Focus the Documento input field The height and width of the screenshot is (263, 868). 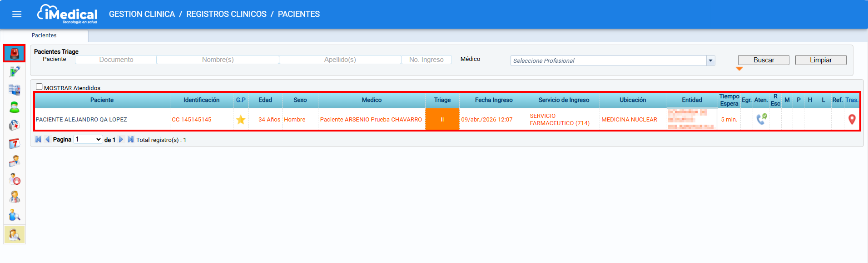pyautogui.click(x=116, y=60)
